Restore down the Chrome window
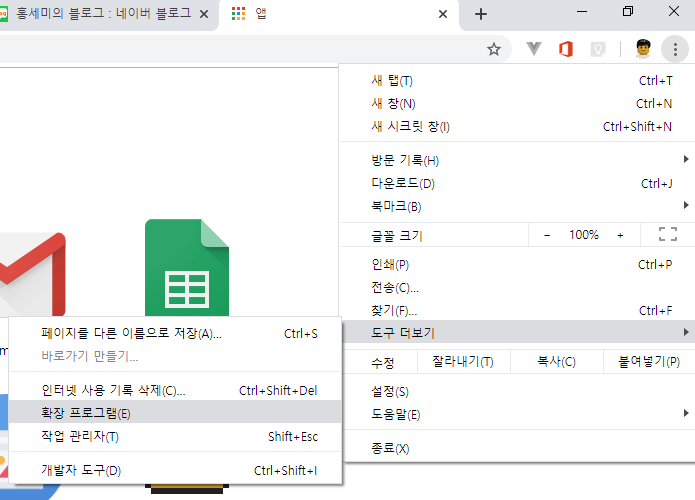 [628, 12]
